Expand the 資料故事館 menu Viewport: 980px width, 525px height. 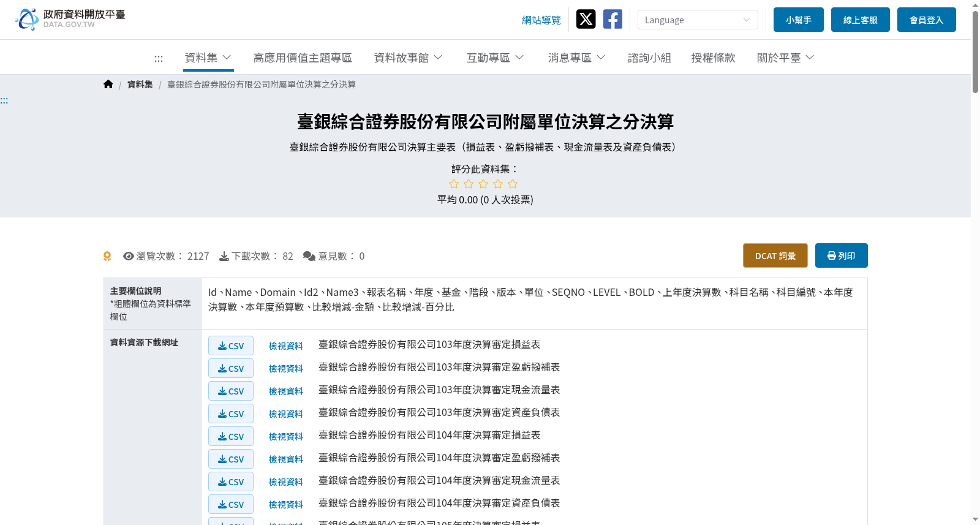tap(408, 58)
